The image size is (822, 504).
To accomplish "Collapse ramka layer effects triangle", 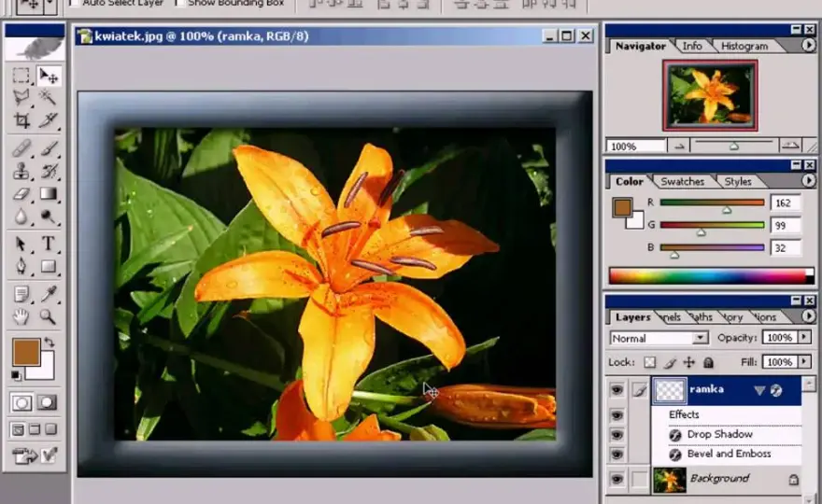I will coord(759,390).
